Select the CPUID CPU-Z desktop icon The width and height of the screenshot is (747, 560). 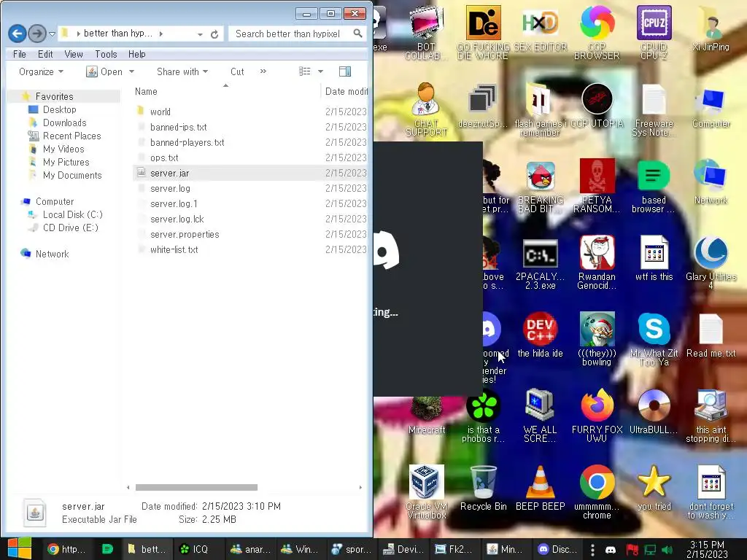click(654, 34)
